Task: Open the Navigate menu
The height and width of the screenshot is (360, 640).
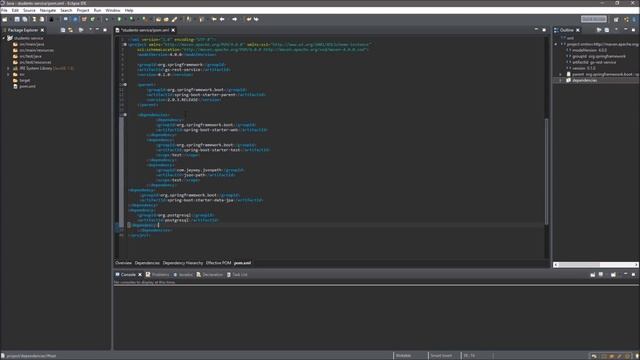Action: [48, 10]
